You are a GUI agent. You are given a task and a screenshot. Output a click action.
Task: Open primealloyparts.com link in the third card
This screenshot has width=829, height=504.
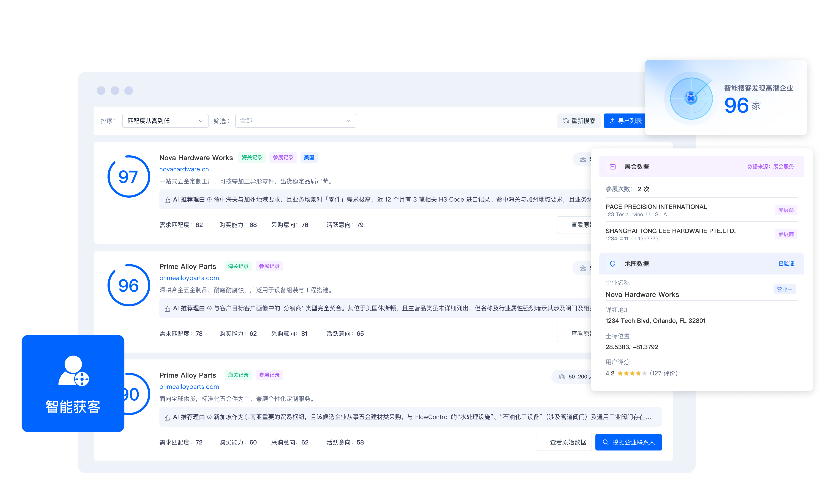189,387
